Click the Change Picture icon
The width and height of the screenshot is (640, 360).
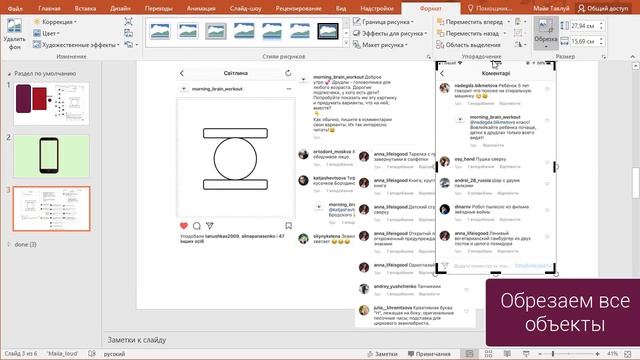point(129,33)
